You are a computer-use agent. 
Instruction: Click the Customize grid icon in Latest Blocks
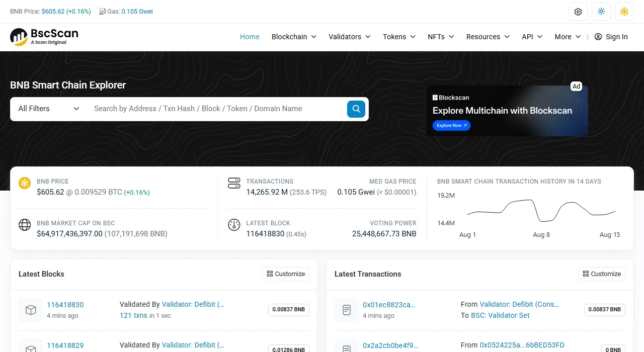click(x=270, y=274)
